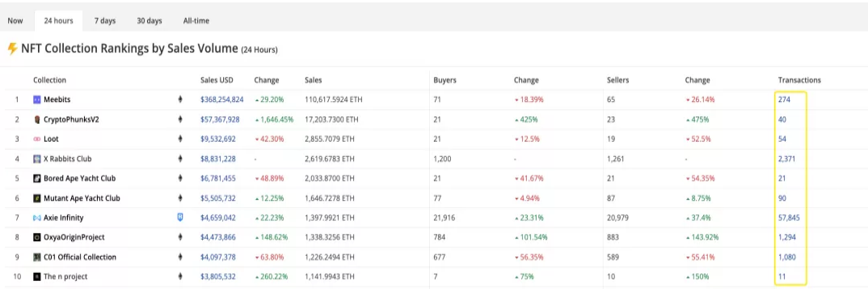Click the 2,371 transactions value

click(x=787, y=159)
